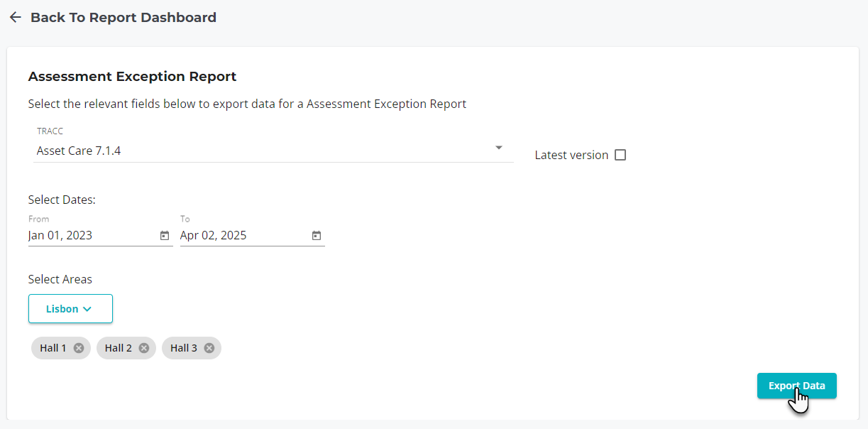Go Back To Report Dashboard link
The image size is (868, 429).
coord(123,18)
